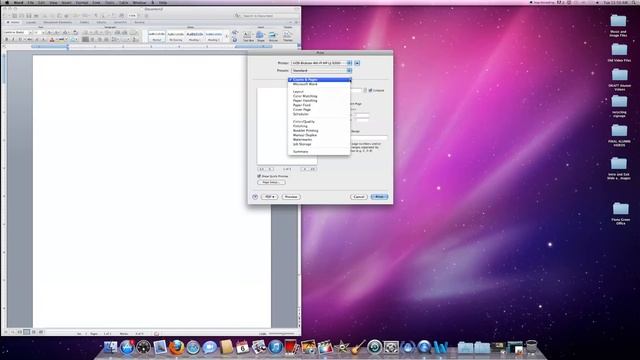Click the Picture insert icon
640x360 pixels.
click(273, 36)
